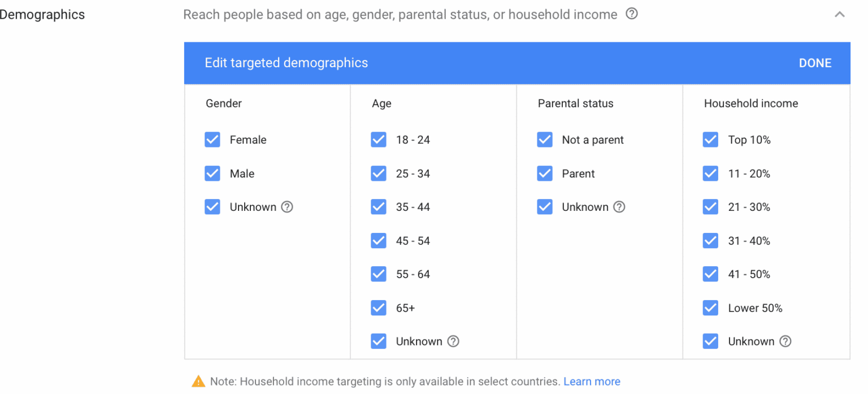Click the Demographics section label
The width and height of the screenshot is (868, 394).
[42, 15]
